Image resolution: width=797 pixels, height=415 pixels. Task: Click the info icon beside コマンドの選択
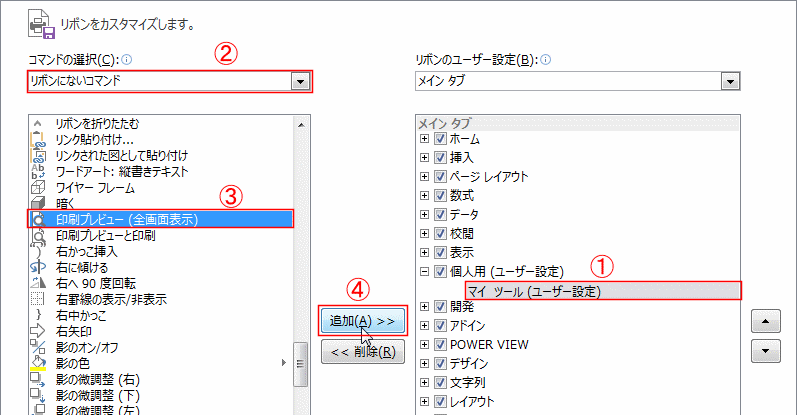[127, 60]
